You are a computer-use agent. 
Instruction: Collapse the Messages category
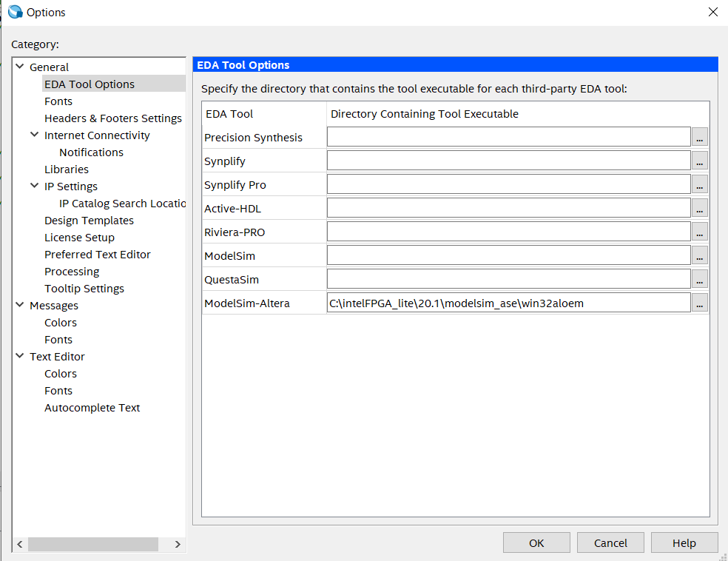pos(20,305)
